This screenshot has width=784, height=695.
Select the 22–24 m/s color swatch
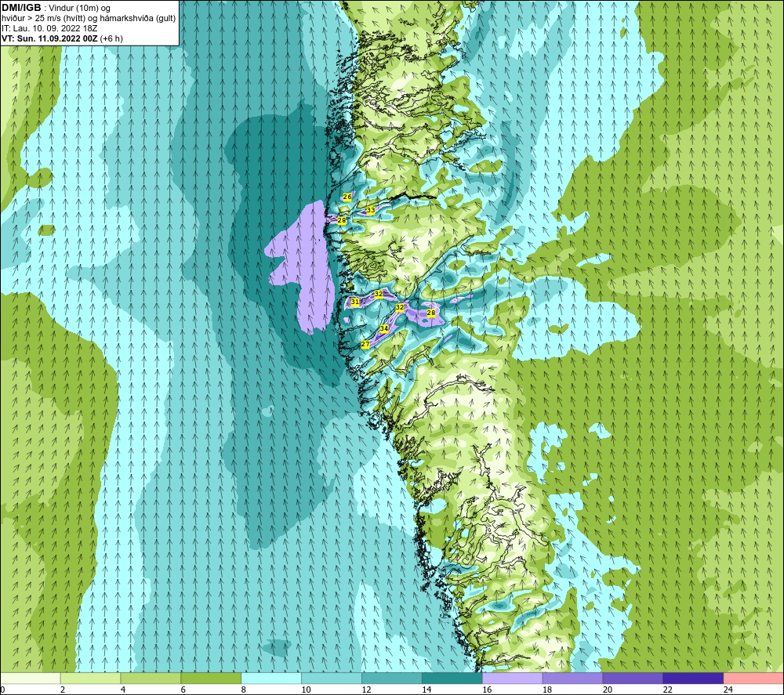coord(693,678)
